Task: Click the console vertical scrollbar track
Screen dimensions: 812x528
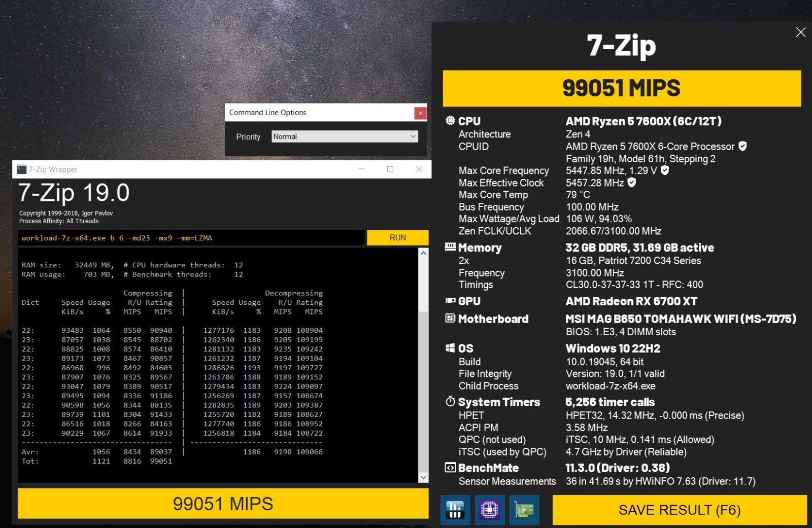Action: (423, 365)
